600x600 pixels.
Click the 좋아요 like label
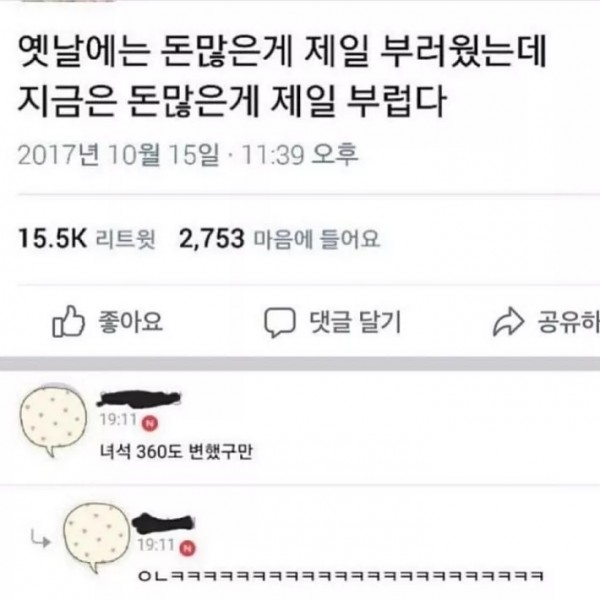coord(131,321)
